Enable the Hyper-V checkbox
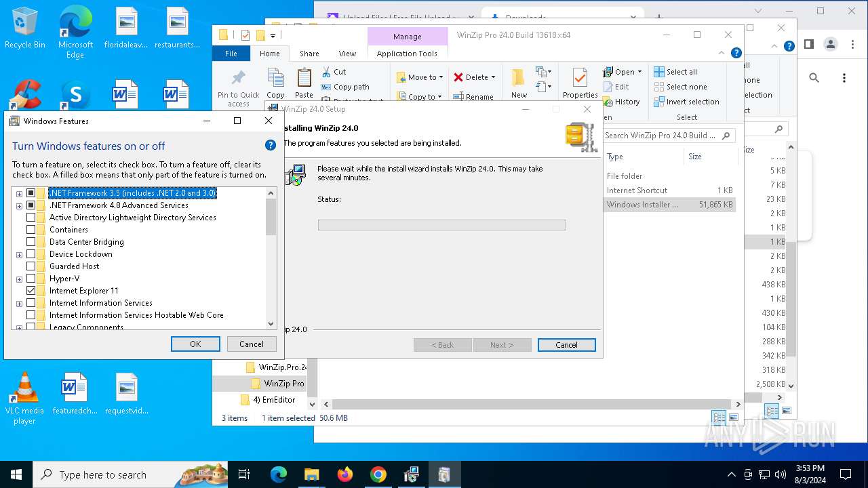The image size is (868, 488). 31,279
